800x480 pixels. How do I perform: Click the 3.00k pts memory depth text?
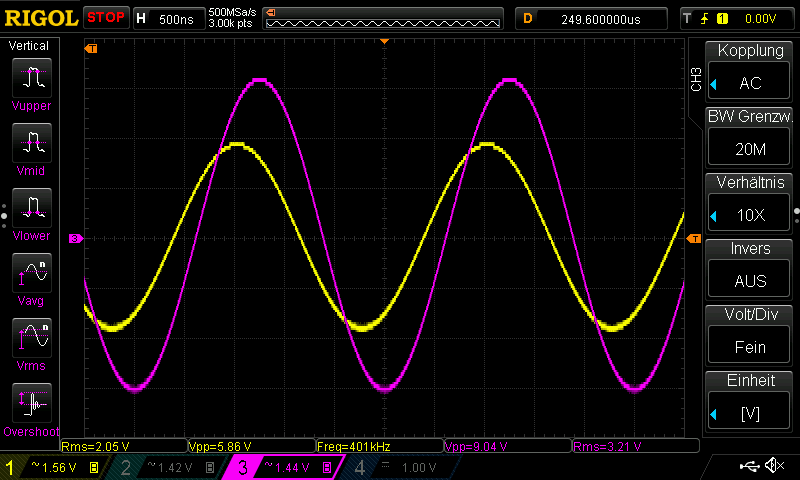230,23
